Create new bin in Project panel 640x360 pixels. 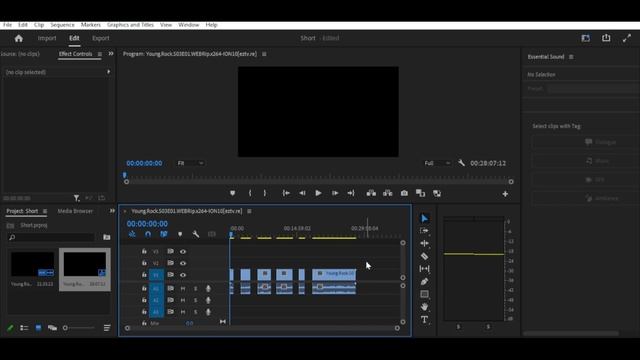(107, 237)
